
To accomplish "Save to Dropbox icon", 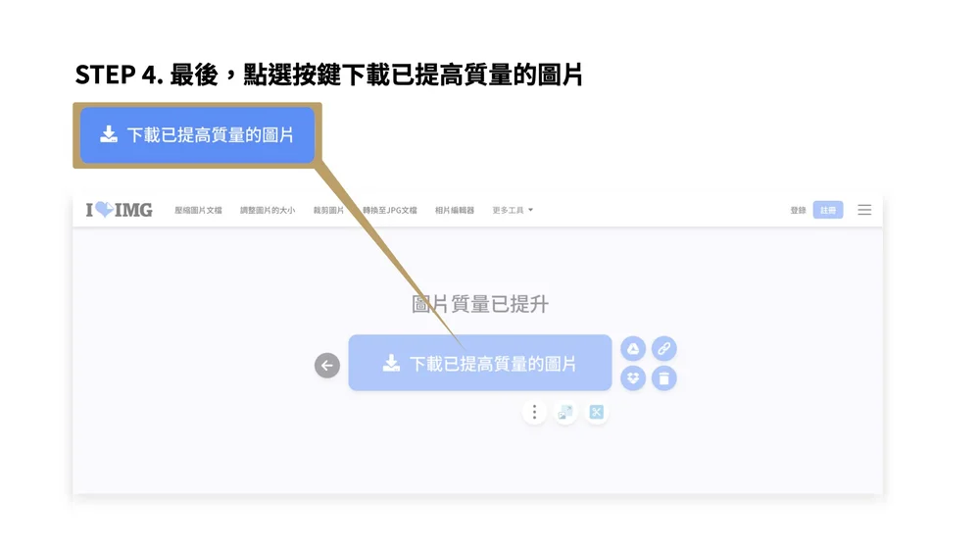I will point(633,378).
